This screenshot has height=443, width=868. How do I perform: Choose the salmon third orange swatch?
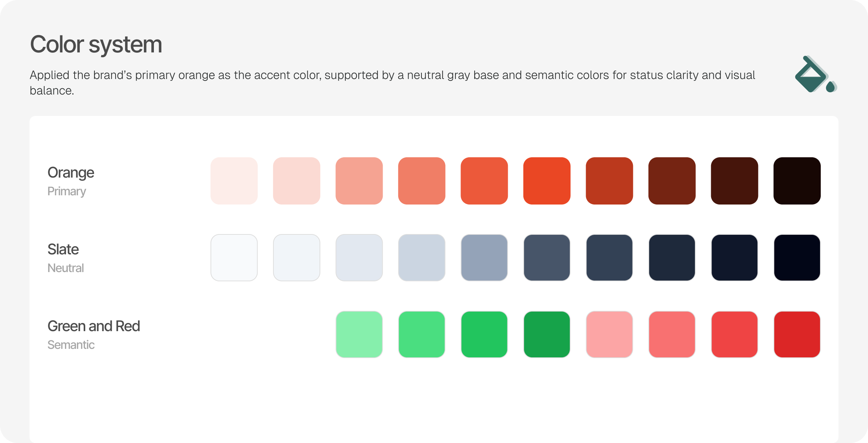[359, 181]
